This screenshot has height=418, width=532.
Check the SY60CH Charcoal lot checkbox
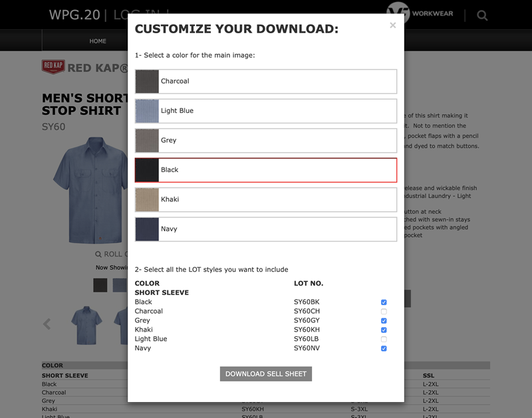coord(384,311)
